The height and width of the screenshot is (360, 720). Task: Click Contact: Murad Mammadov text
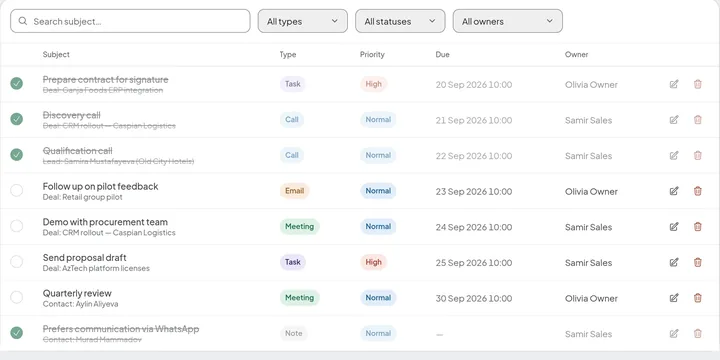click(92, 340)
